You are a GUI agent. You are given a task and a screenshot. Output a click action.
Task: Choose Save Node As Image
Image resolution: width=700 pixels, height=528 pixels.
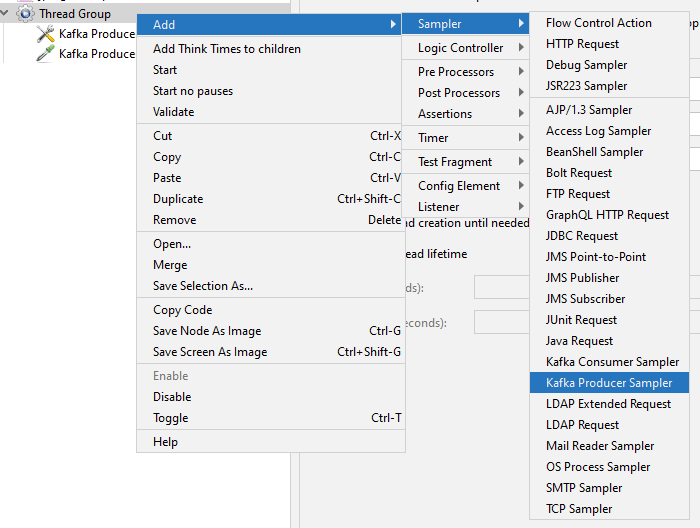coord(207,331)
